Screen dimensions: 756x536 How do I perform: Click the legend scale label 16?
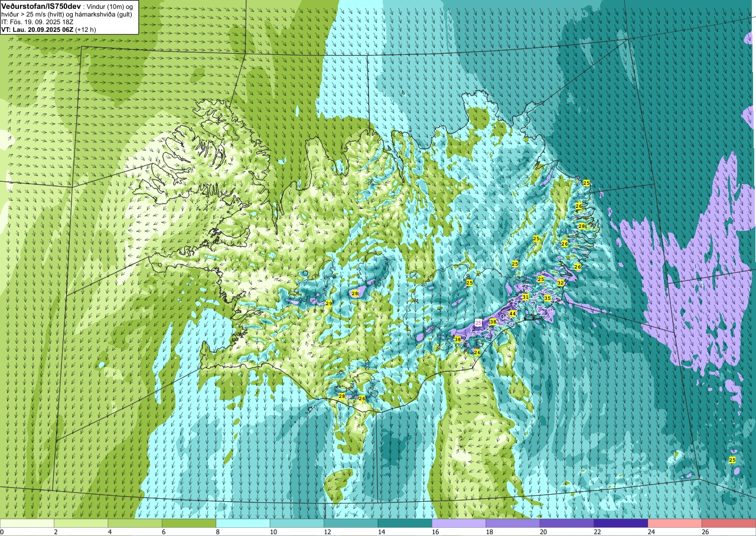[x=436, y=532]
